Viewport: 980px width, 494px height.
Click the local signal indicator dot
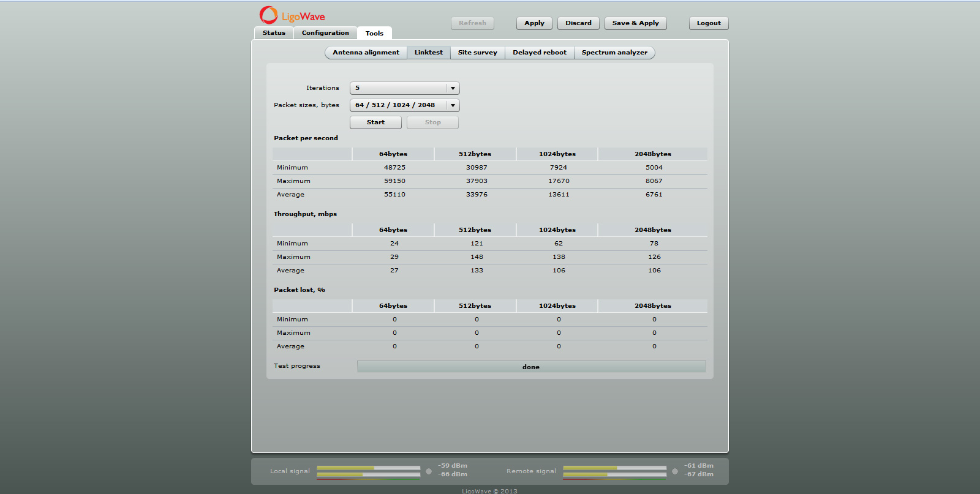[x=429, y=471]
